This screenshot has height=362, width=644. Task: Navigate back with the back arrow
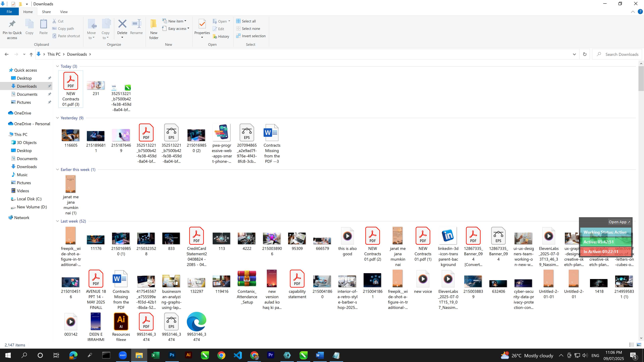pyautogui.click(x=7, y=54)
